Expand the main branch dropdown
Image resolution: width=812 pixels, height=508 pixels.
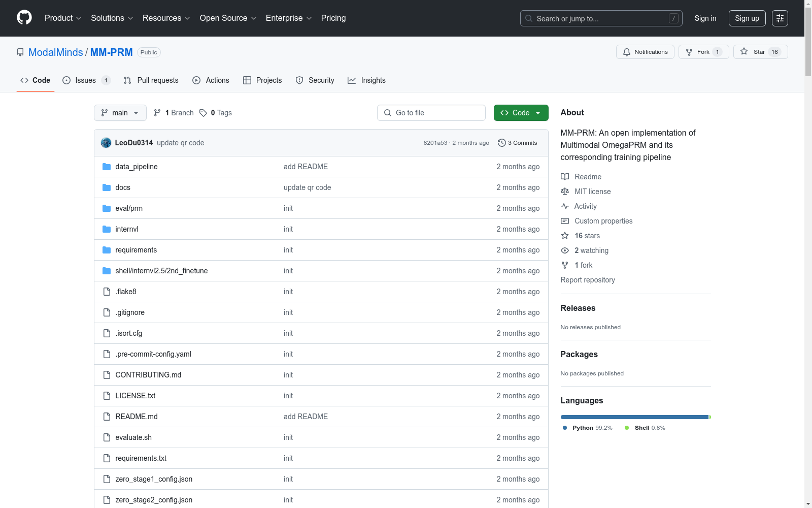coord(120,113)
